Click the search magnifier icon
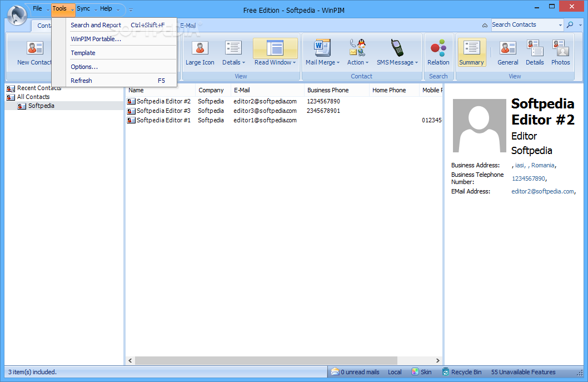 pyautogui.click(x=570, y=25)
